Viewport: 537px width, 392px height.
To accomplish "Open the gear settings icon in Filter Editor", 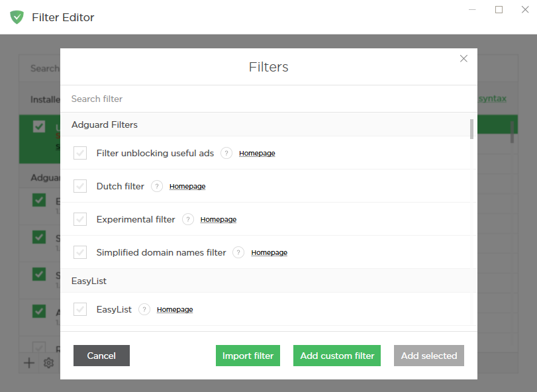I will (48, 363).
